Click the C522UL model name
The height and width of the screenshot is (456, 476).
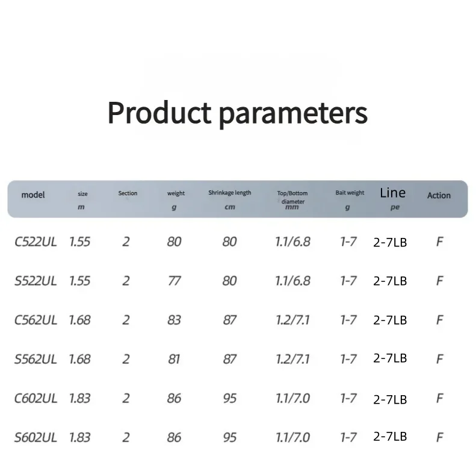(x=36, y=242)
